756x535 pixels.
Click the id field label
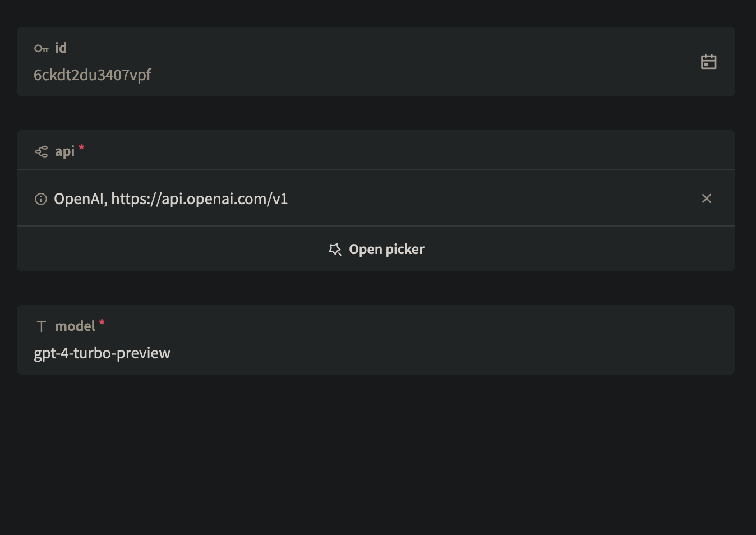[x=61, y=48]
